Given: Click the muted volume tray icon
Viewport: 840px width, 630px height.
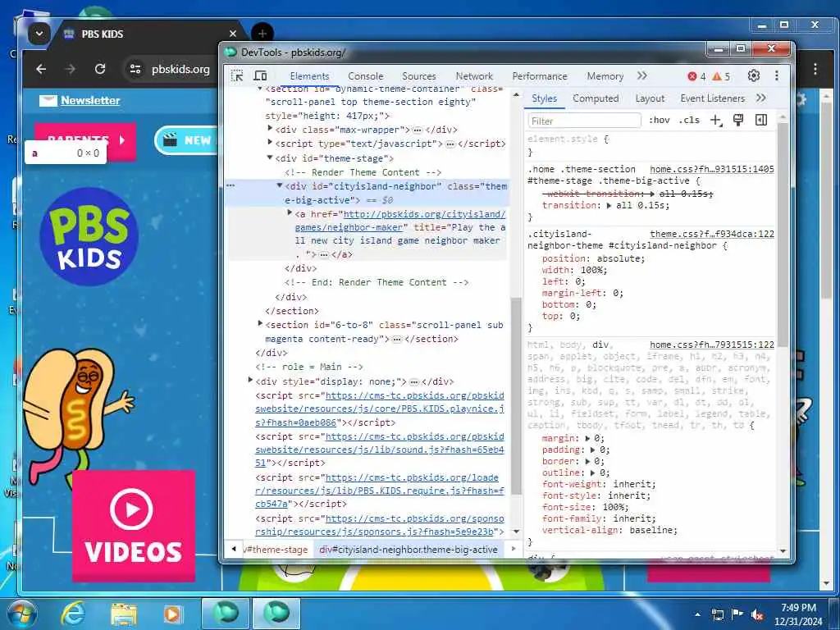Looking at the screenshot, I should point(757,614).
